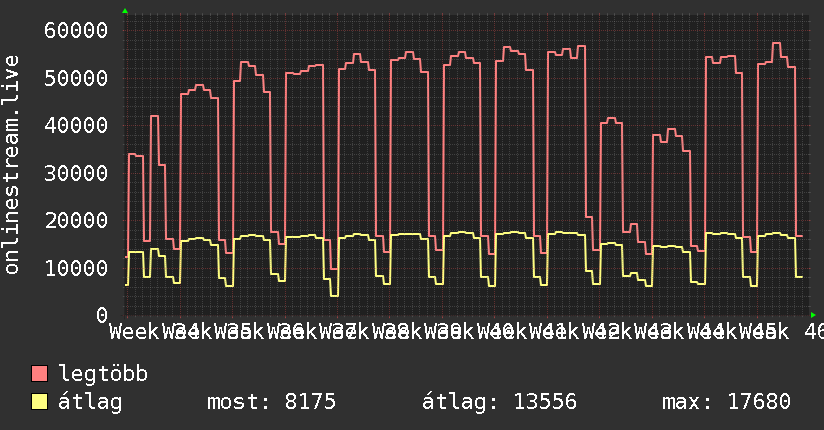Click the yellow átlag legend swatch
The image size is (824, 430).
[40, 402]
